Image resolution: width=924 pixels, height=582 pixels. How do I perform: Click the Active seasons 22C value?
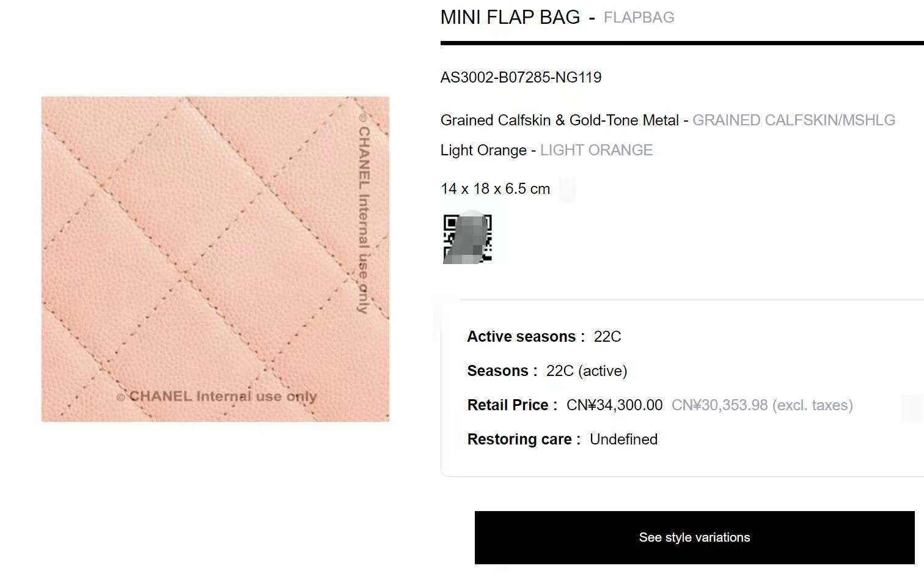tap(607, 336)
